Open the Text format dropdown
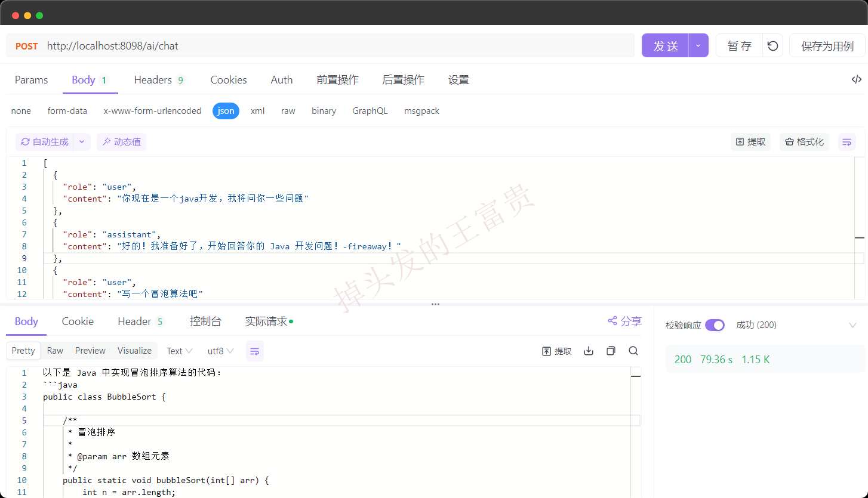 tap(179, 351)
